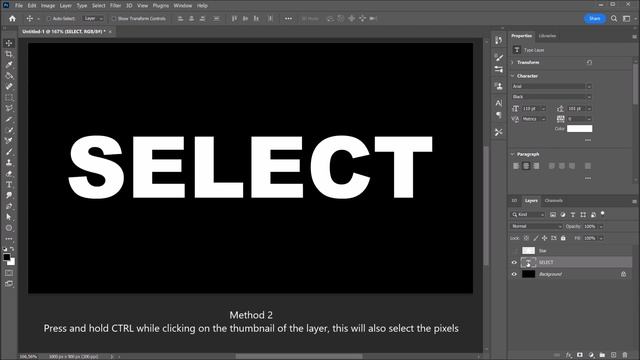Click the SELECT layer thumbnail
Viewport: 640px width, 360px height.
(x=528, y=262)
